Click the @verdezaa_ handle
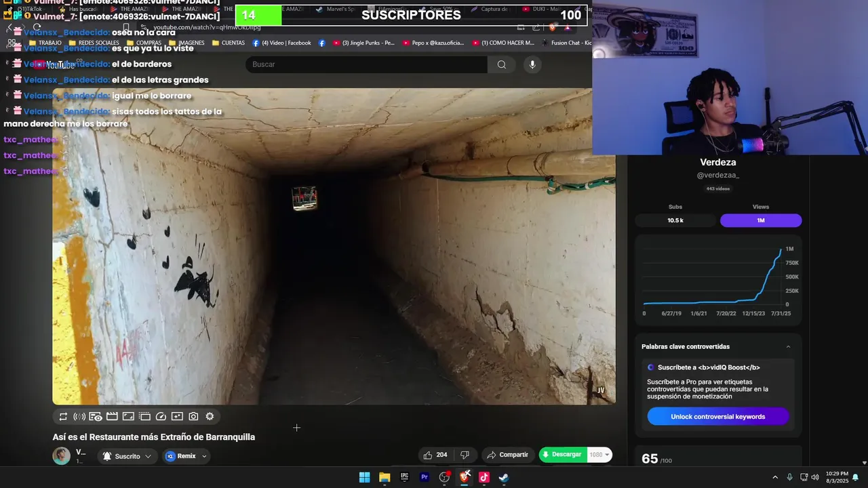Screen dimensions: 868x488 click(x=718, y=176)
